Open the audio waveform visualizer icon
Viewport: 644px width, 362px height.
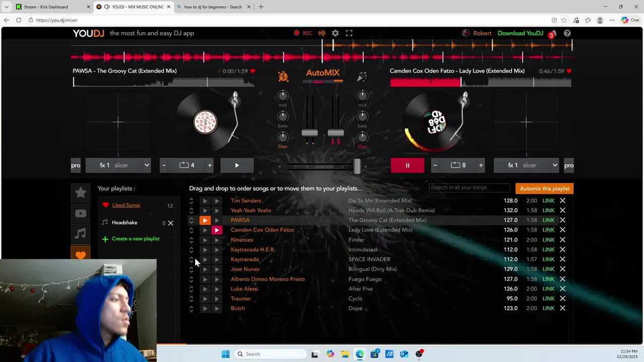[321, 33]
